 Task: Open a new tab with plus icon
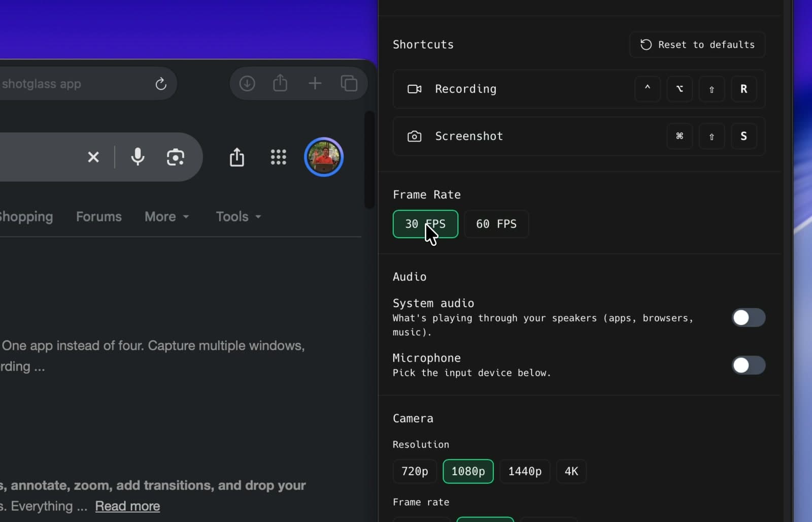[315, 83]
